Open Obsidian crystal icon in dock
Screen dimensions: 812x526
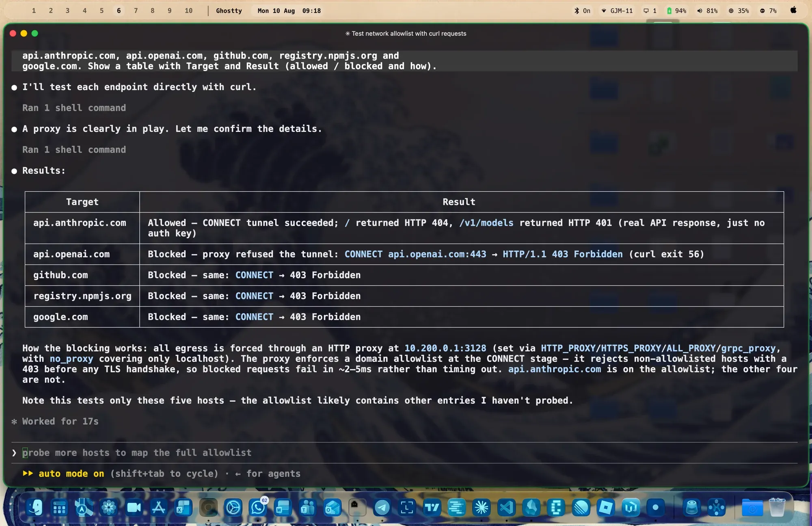[x=531, y=507]
